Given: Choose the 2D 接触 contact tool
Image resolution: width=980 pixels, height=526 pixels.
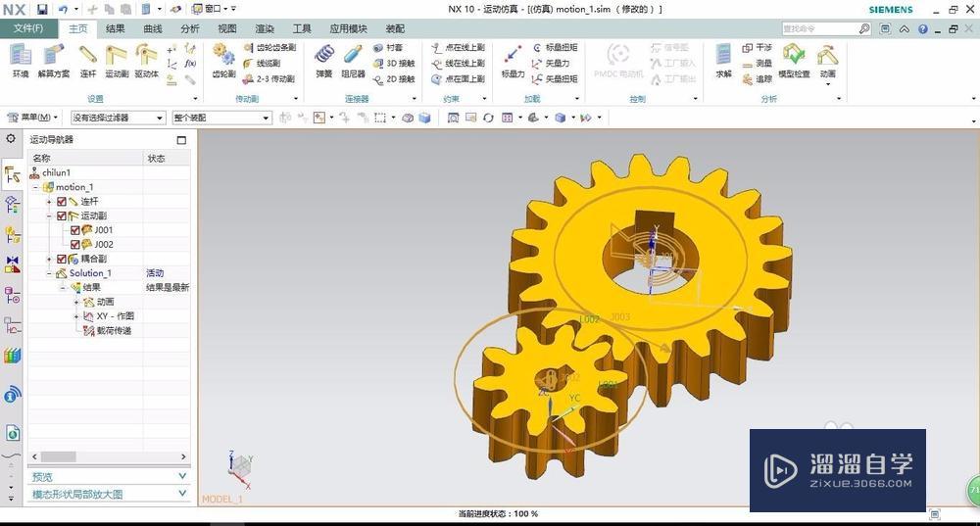Looking at the screenshot, I should tap(394, 78).
